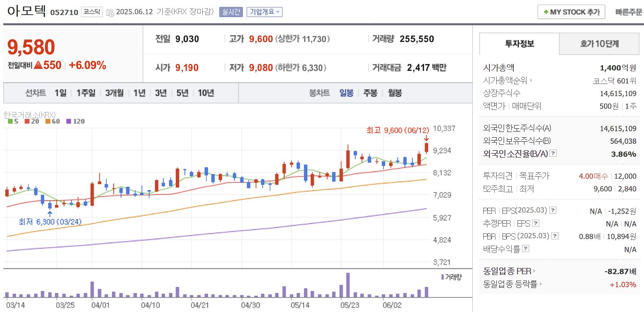Select the 1주일 line chart period
The height and width of the screenshot is (312, 644).
click(x=86, y=93)
